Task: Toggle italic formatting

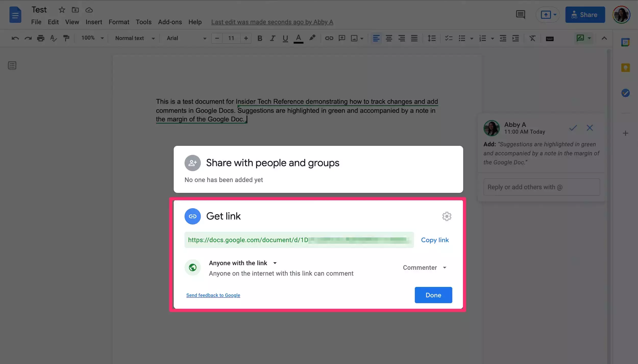Action: point(273,38)
